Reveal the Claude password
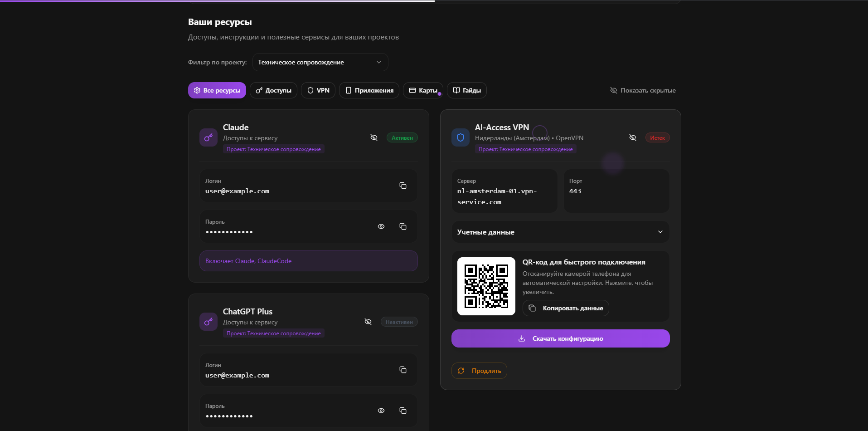868x431 pixels. click(381, 226)
